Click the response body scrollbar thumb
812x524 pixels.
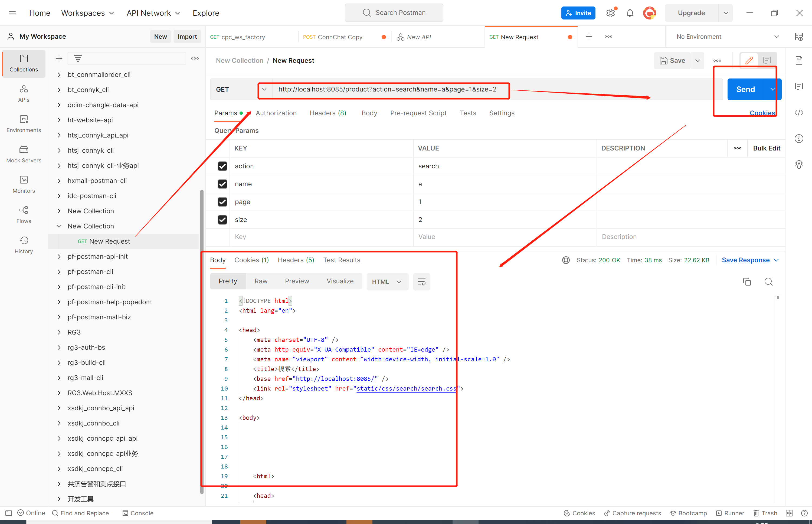click(778, 297)
